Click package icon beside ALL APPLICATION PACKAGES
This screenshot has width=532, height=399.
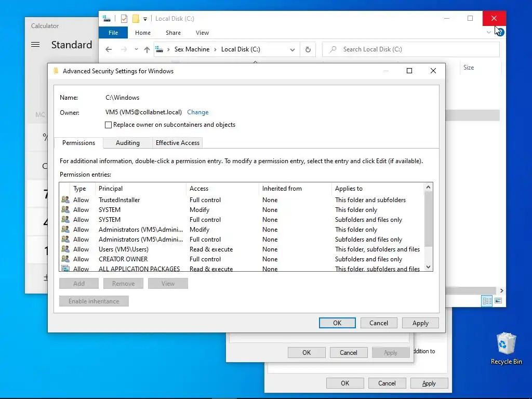point(65,269)
